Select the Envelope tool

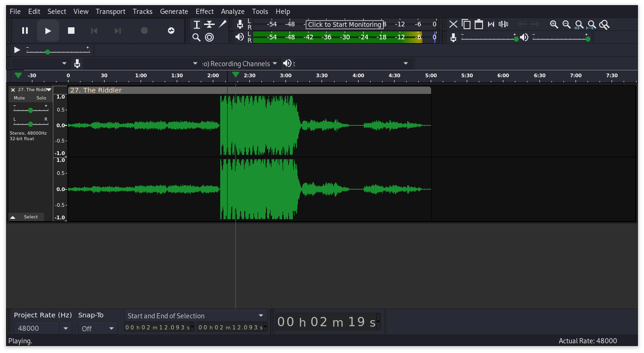(x=209, y=24)
